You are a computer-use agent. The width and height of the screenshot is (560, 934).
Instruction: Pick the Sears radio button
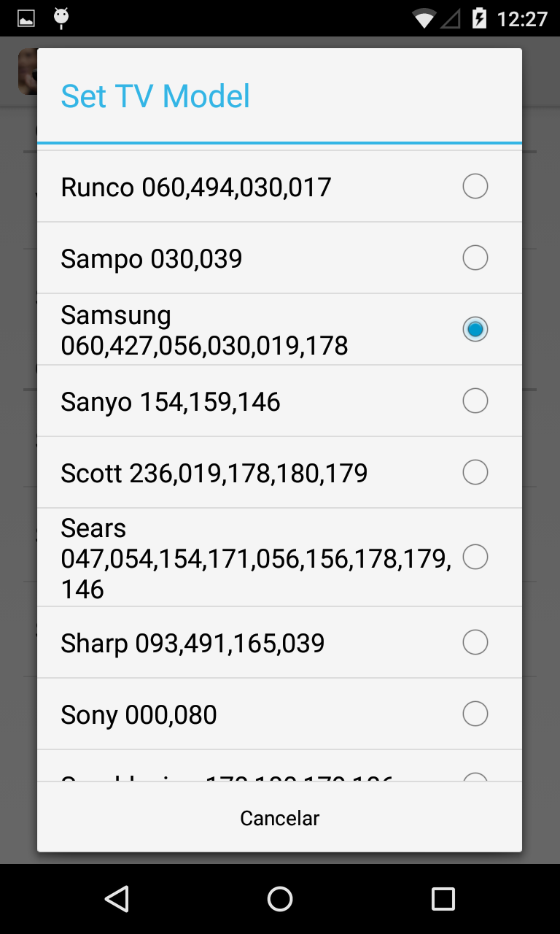[475, 557]
